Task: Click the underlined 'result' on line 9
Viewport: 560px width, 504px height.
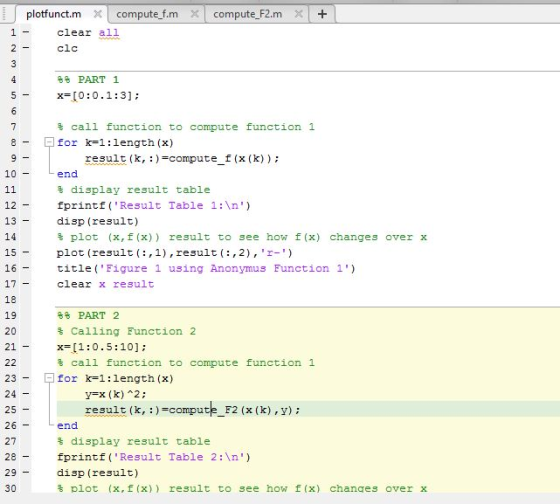Action: coord(106,159)
